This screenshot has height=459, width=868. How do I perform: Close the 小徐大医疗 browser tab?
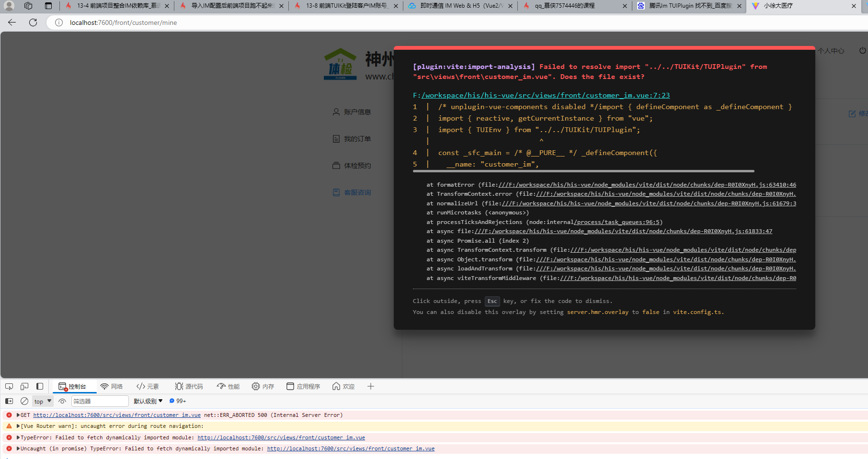[854, 6]
